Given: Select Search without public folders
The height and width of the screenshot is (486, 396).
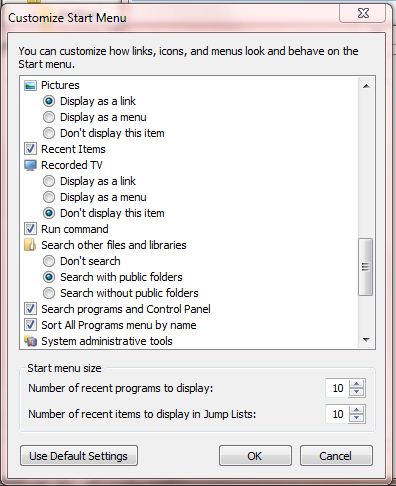Looking at the screenshot, I should click(x=49, y=293).
